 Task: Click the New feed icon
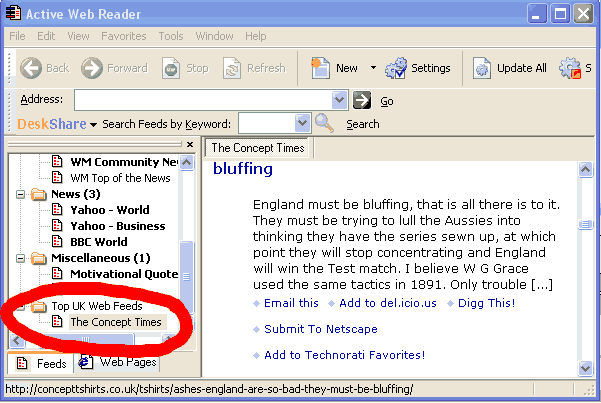[x=321, y=68]
